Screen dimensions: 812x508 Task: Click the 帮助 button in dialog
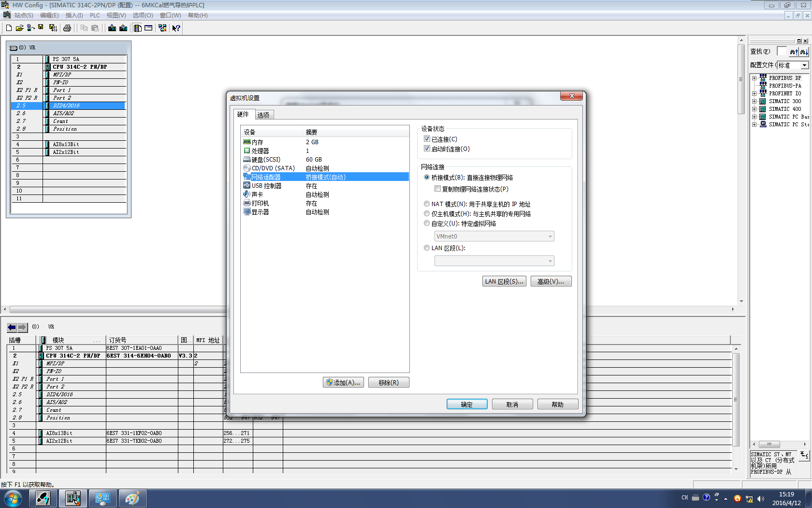pyautogui.click(x=558, y=404)
